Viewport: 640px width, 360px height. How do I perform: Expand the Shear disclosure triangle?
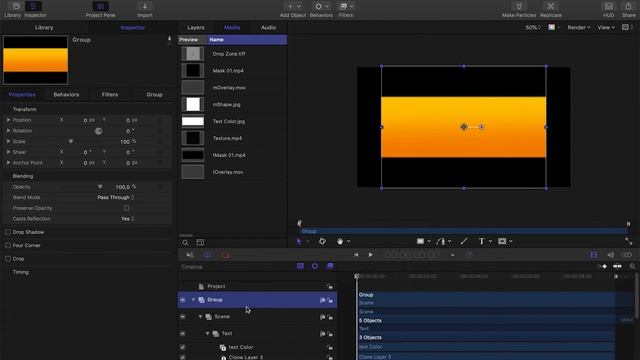point(8,152)
